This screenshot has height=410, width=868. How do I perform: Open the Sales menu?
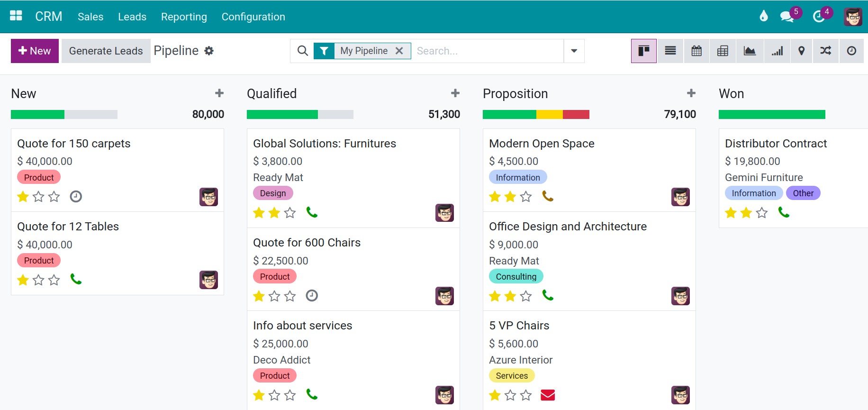[x=90, y=17]
